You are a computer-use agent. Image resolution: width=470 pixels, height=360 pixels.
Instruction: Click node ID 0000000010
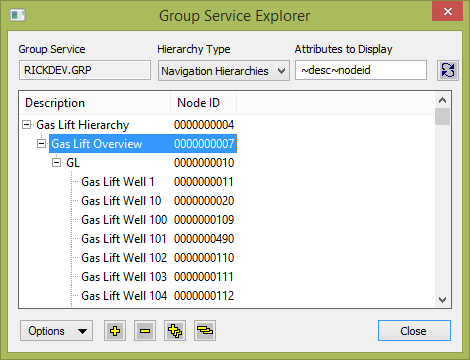click(x=204, y=163)
